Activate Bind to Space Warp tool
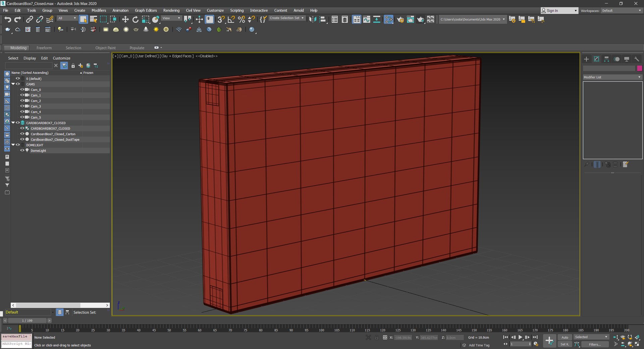This screenshot has height=349, width=644. pos(50,19)
